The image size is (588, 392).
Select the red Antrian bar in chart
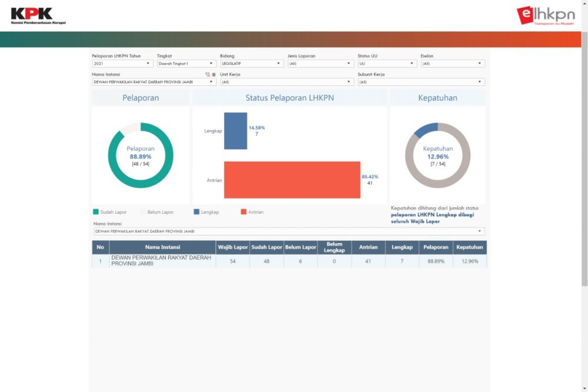292,180
